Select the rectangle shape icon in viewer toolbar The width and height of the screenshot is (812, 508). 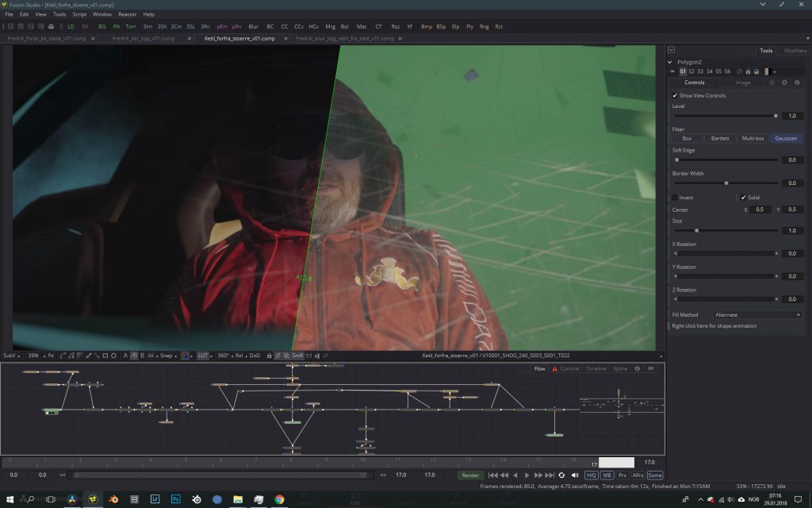coord(105,356)
